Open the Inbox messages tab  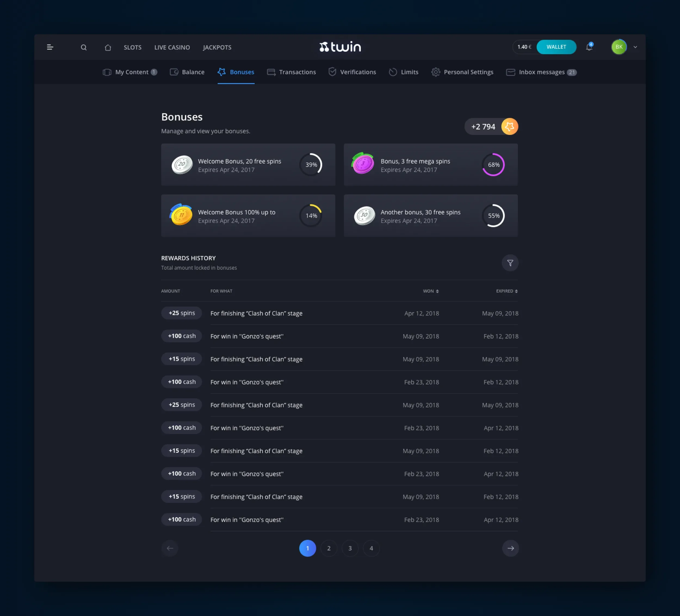[x=541, y=72]
